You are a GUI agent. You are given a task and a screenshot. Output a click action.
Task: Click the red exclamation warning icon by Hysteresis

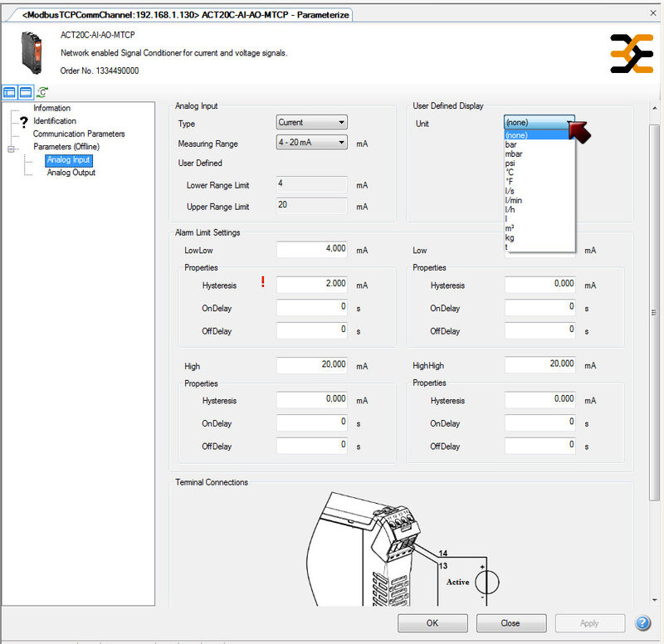pos(263,282)
